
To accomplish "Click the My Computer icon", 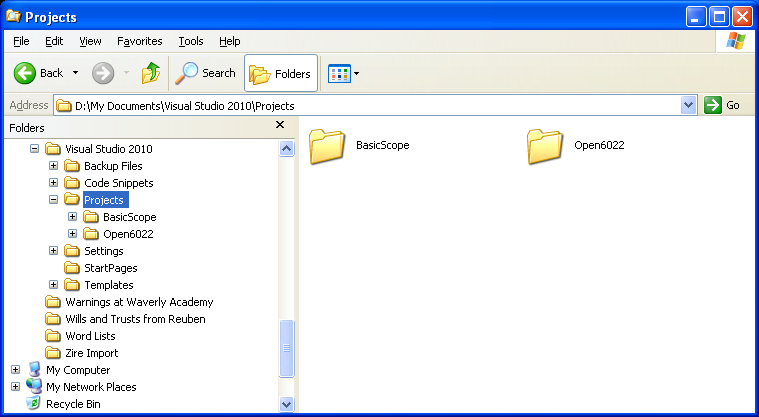I will pyautogui.click(x=34, y=369).
